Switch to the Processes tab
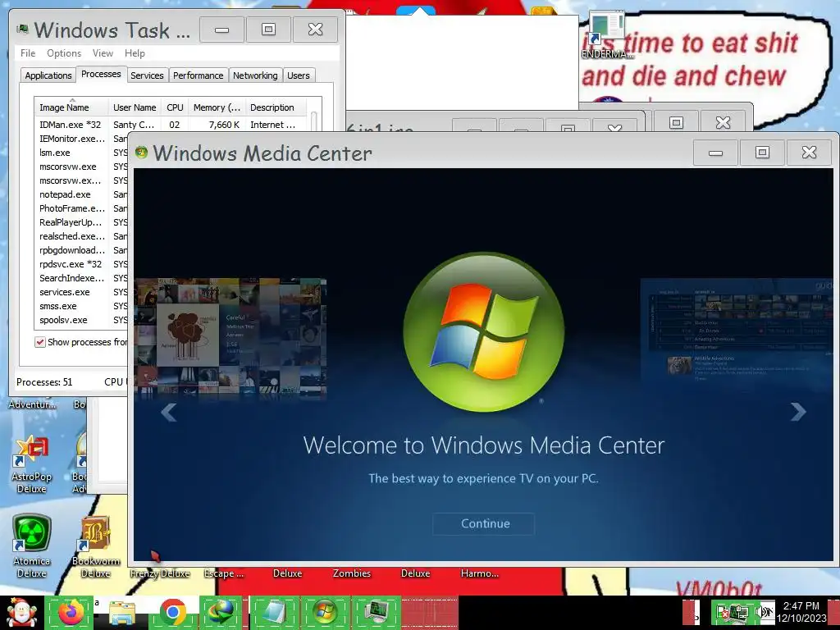Viewport: 840px width, 630px height. pos(101,74)
